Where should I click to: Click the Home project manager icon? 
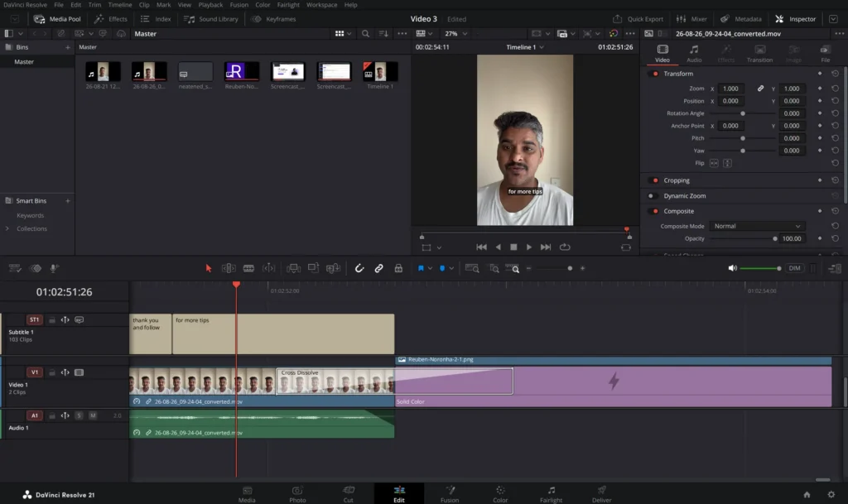click(x=807, y=494)
